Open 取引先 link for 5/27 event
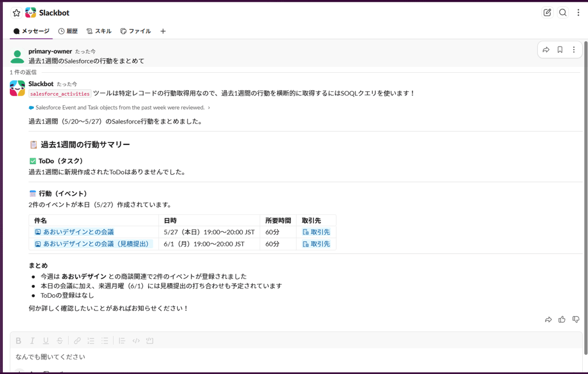This screenshot has width=588, height=374. click(x=316, y=232)
